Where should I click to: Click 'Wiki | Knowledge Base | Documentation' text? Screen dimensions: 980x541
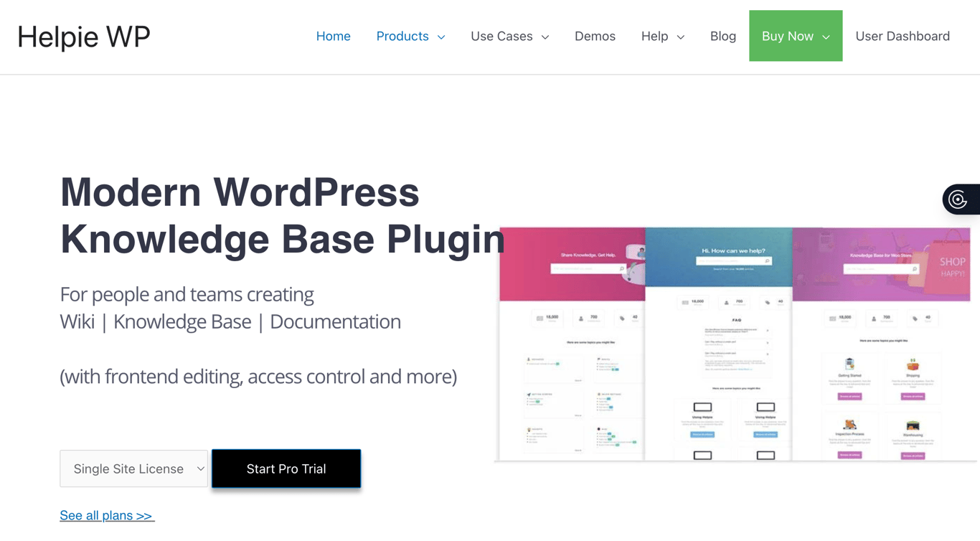[230, 321]
